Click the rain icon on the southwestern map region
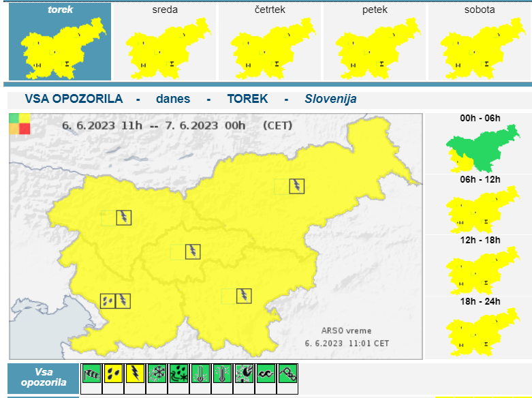The width and height of the screenshot is (532, 398). click(108, 301)
